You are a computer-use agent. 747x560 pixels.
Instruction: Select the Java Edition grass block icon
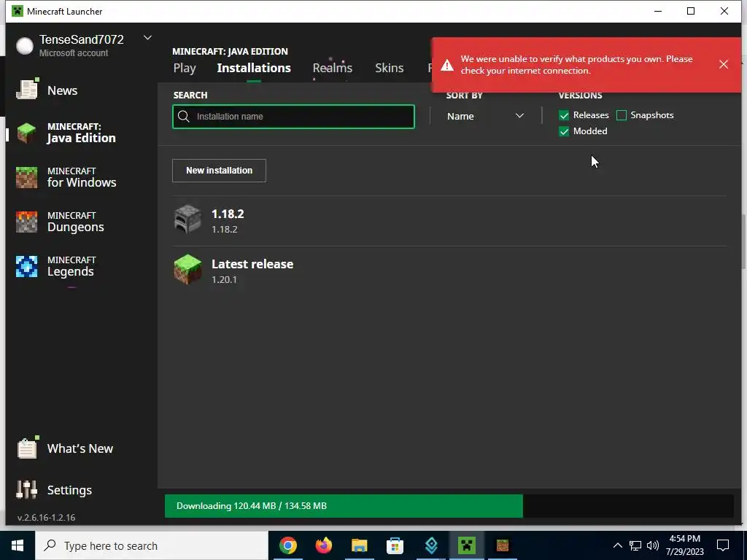click(x=27, y=133)
